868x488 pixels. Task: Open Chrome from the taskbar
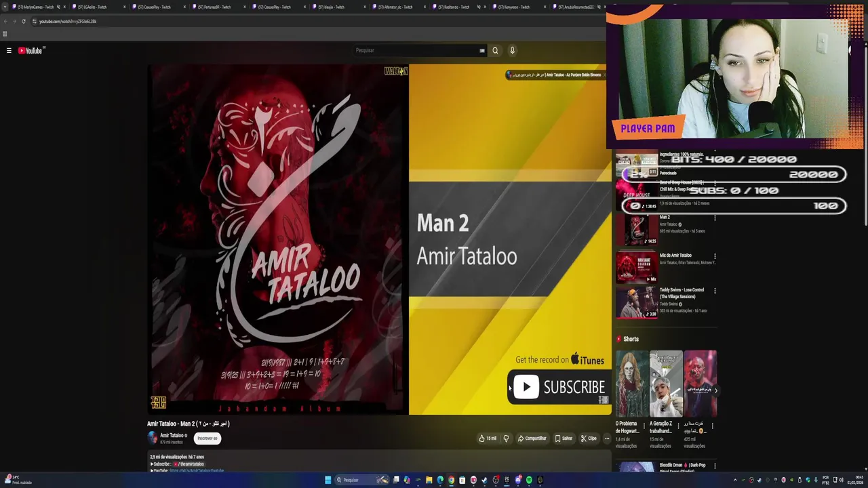pos(451,480)
